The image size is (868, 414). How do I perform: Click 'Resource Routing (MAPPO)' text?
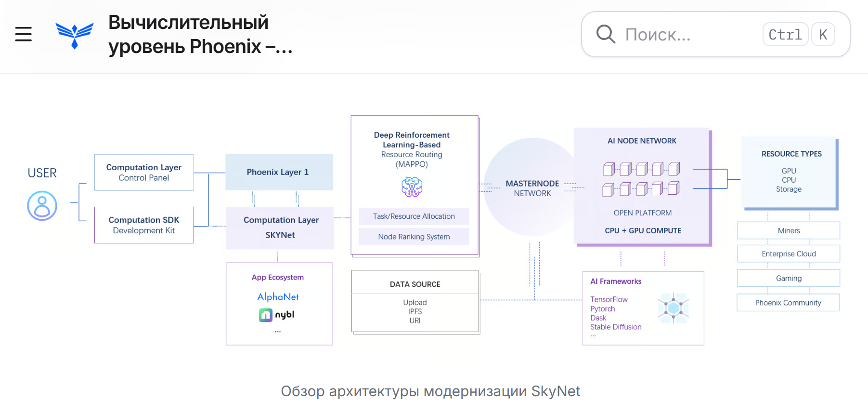click(412, 159)
